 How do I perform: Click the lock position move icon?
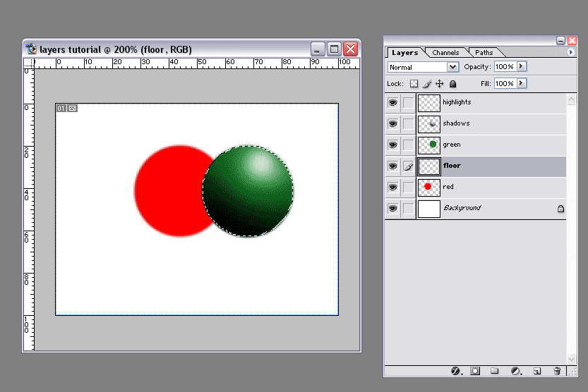(x=439, y=84)
